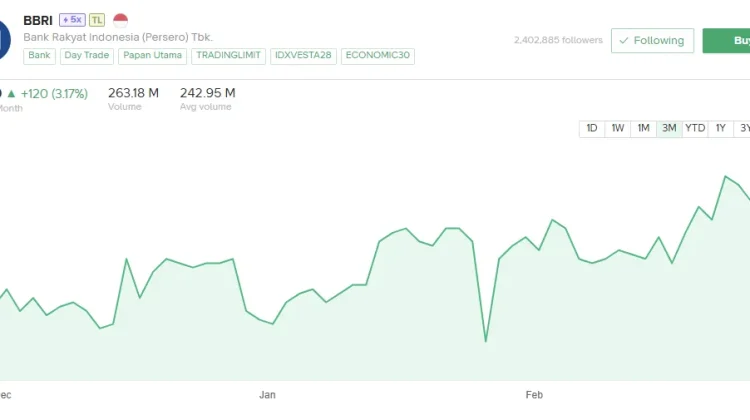750x420 pixels.
Task: Click the sharp dip on the price chart
Action: (x=486, y=341)
